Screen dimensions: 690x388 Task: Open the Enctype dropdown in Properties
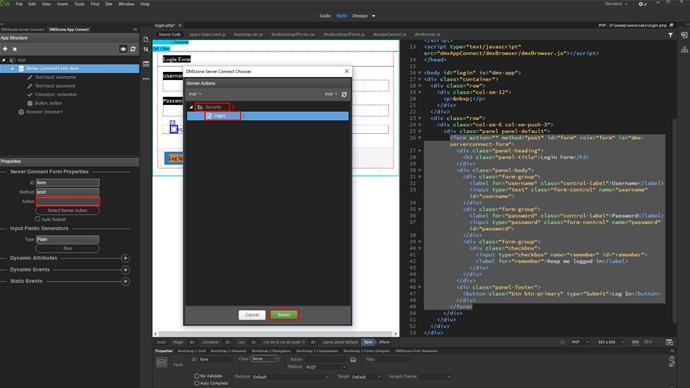click(x=290, y=377)
